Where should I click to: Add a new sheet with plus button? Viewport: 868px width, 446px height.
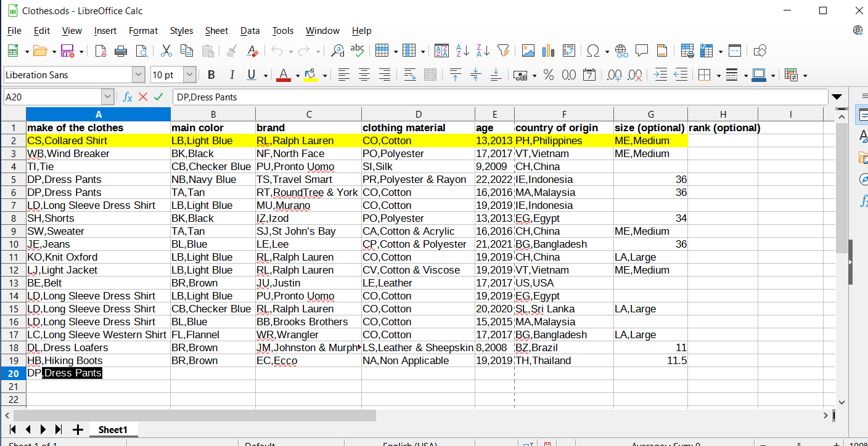tap(78, 429)
